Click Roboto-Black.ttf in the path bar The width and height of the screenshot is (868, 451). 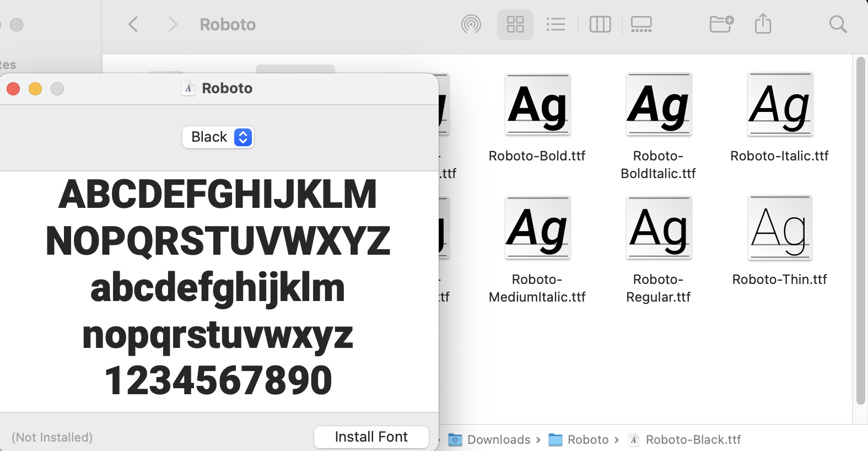[685, 439]
